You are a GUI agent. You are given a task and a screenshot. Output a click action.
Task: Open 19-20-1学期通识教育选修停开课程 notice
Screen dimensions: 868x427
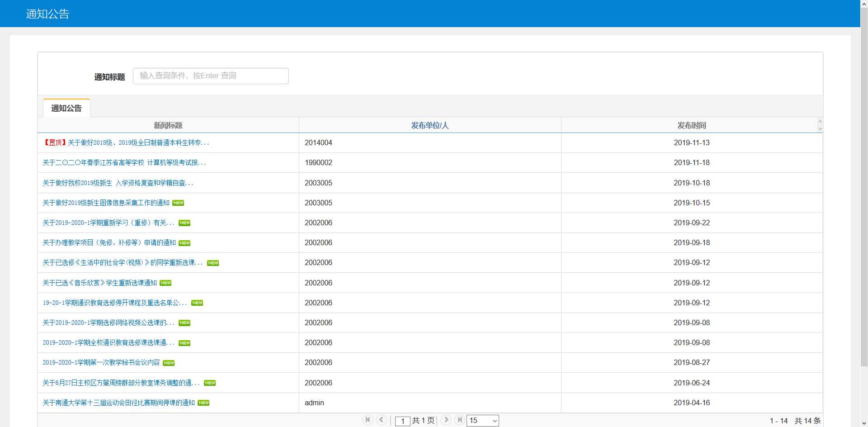click(x=115, y=303)
